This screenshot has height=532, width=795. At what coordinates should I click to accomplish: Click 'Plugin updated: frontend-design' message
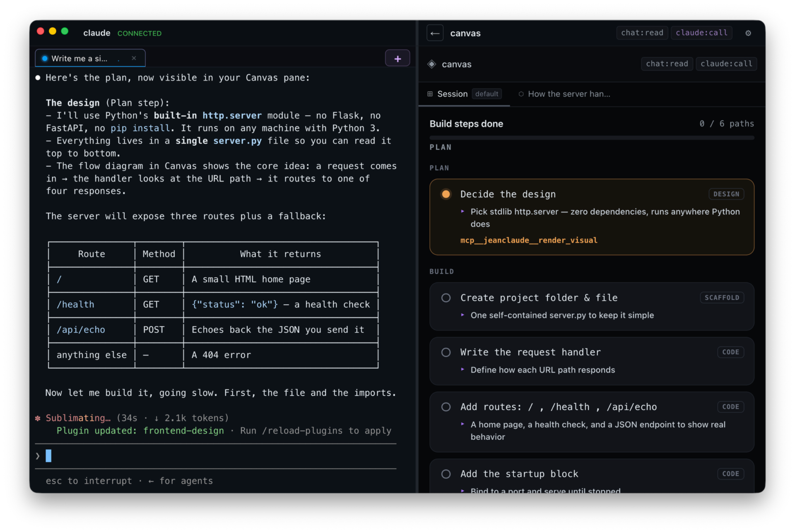coord(140,431)
